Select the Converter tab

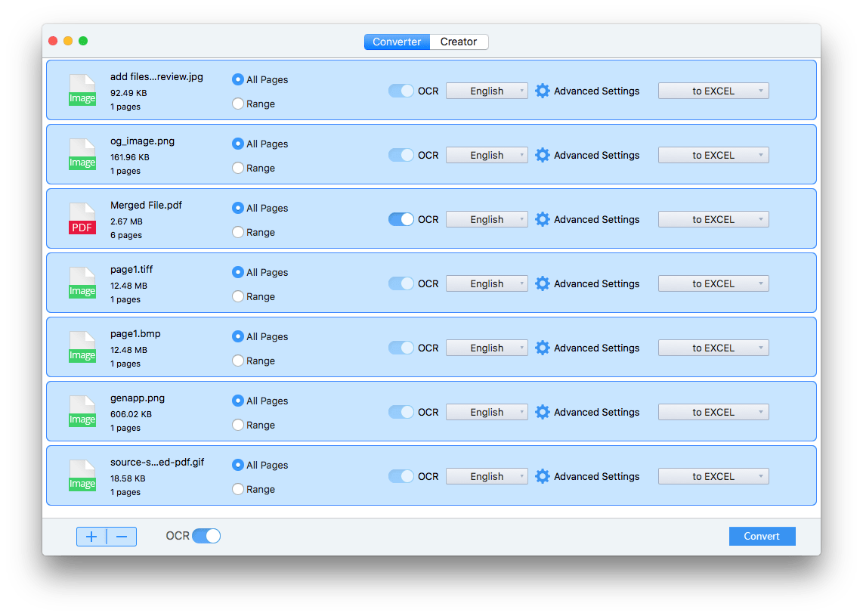397,42
